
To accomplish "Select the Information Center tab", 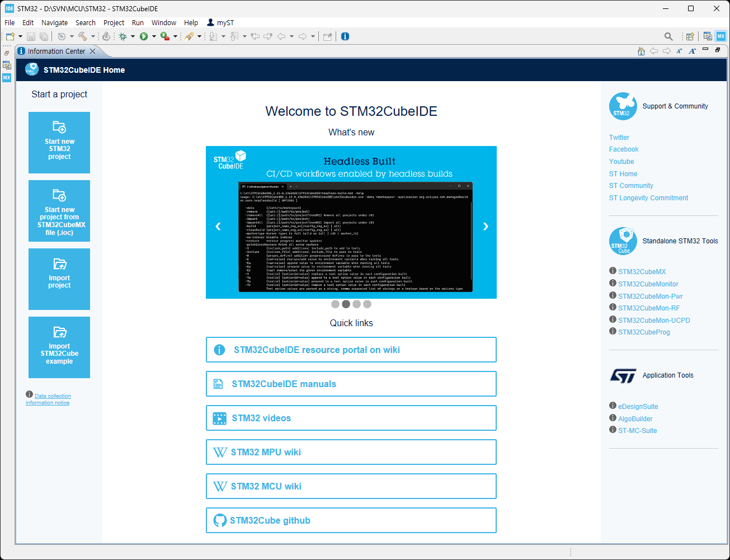I will pos(56,51).
